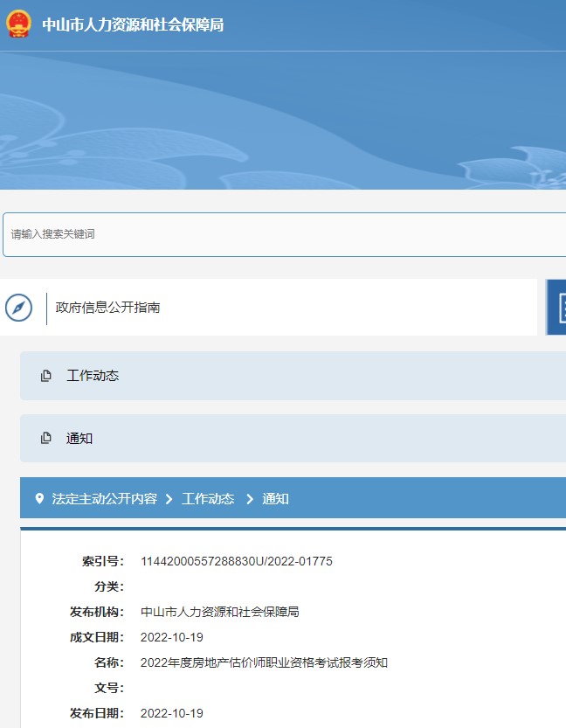Expand the 通知 sidebar row
The height and width of the screenshot is (728, 566).
(79, 439)
